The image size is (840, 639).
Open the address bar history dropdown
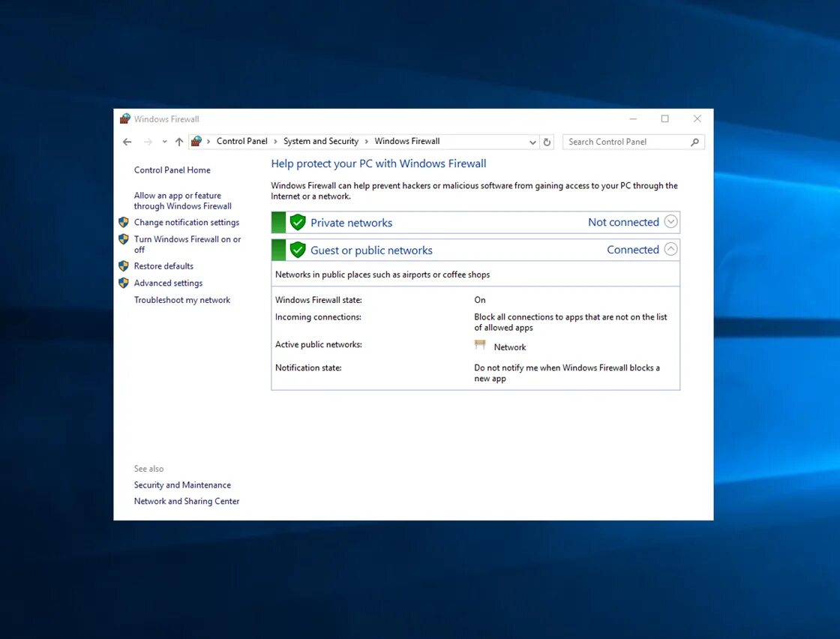532,142
